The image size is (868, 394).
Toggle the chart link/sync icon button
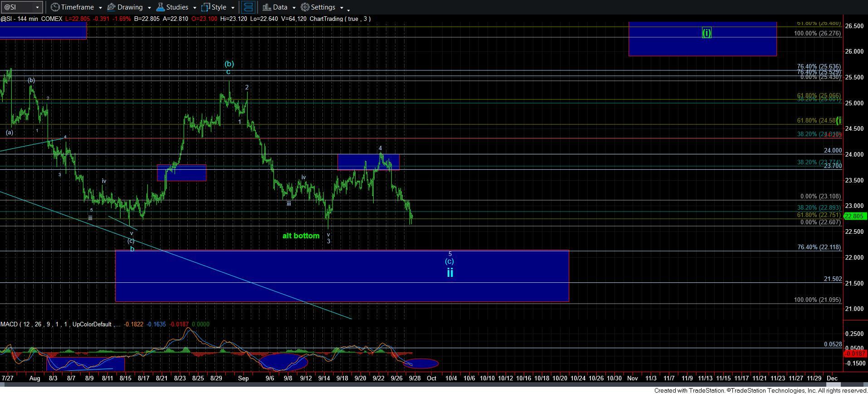point(248,7)
